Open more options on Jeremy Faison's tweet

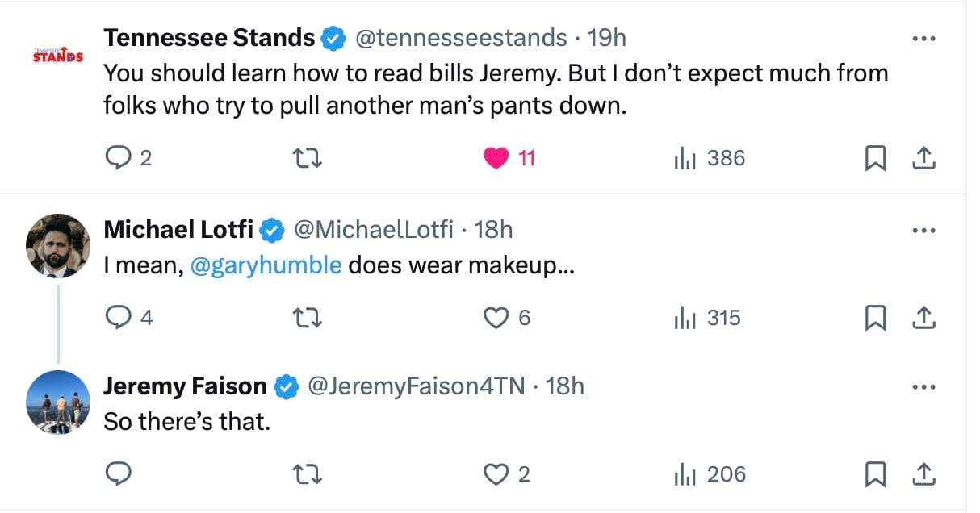[923, 387]
